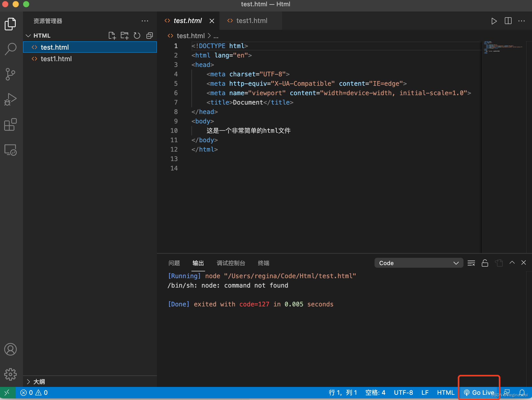Split the editor to the right
This screenshot has width=532, height=400.
point(508,21)
